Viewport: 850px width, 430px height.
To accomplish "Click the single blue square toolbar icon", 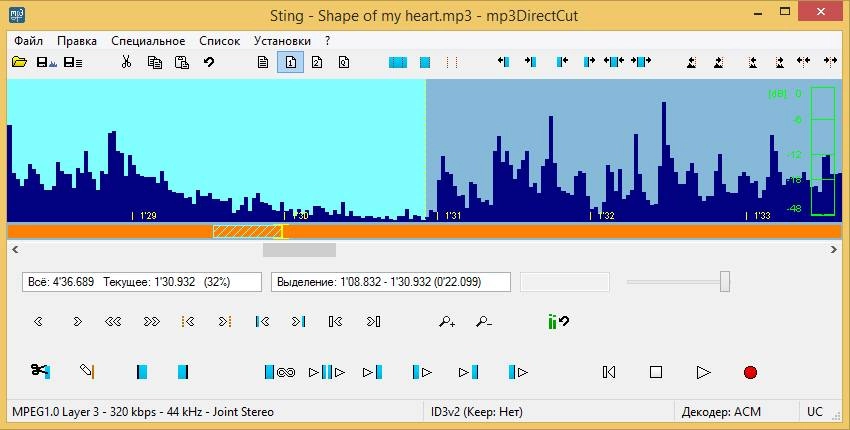I will [x=425, y=62].
